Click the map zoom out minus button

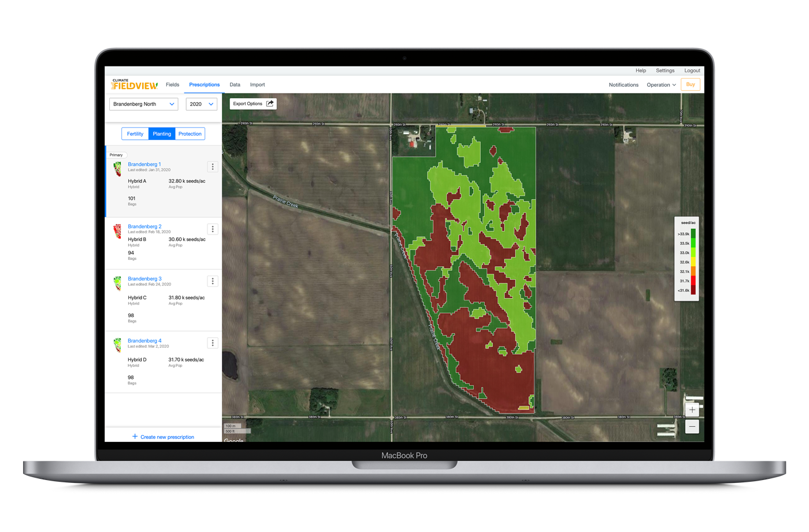pos(692,426)
